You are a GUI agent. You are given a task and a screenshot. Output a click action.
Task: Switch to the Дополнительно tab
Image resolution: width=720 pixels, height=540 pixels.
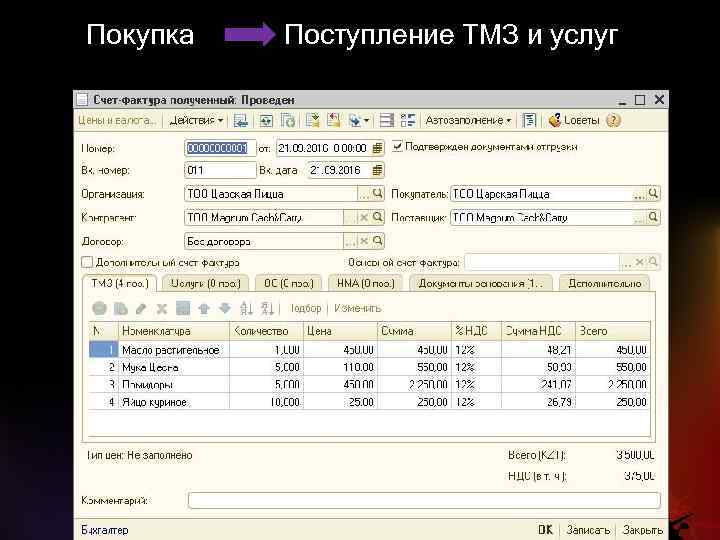pos(604,283)
